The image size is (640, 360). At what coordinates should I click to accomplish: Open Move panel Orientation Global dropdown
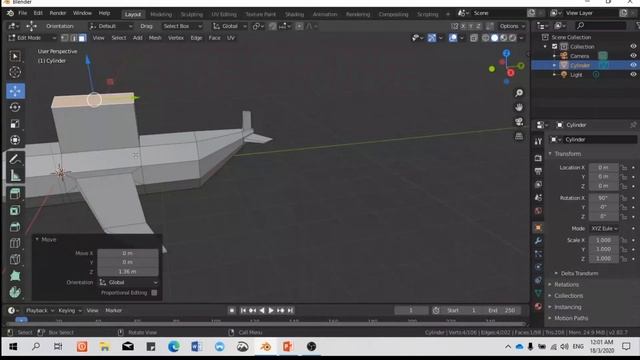(128, 282)
